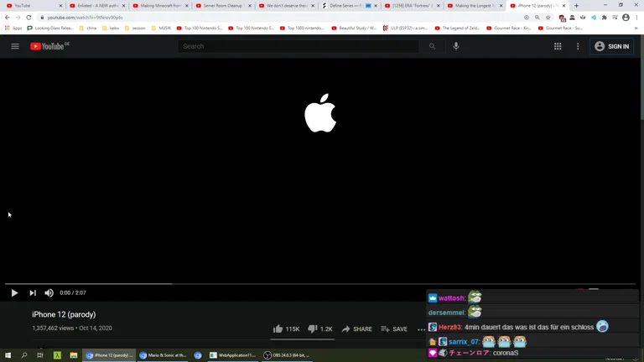Image resolution: width=644 pixels, height=362 pixels.
Task: Go forward in browser history
Action: [x=18, y=18]
